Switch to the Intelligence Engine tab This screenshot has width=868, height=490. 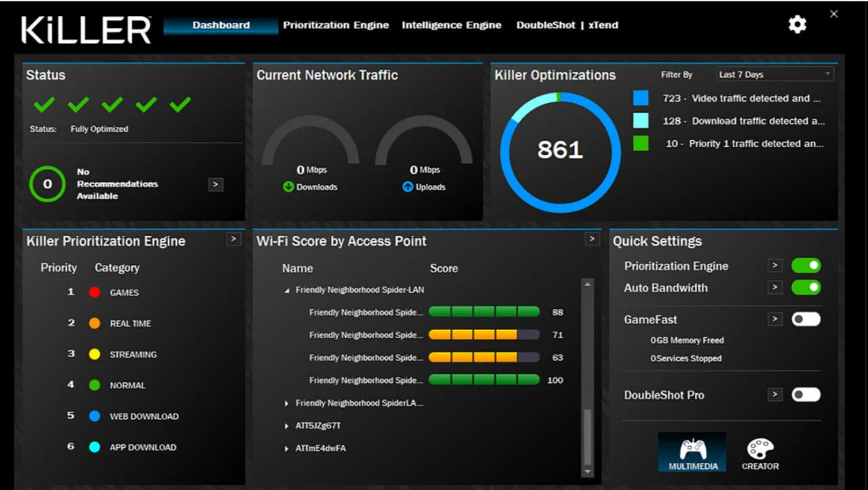coord(451,25)
